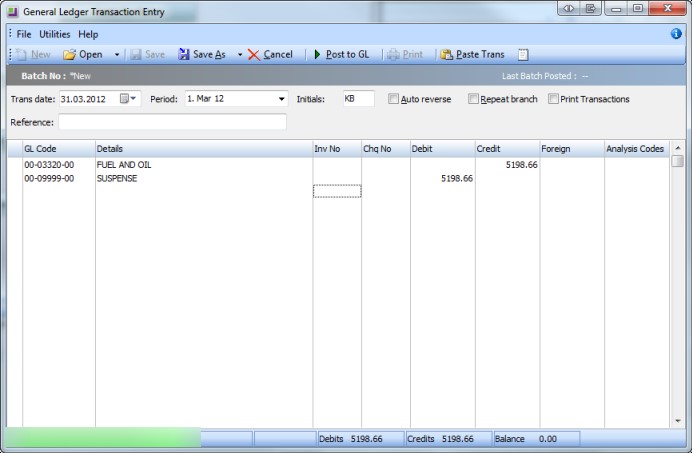This screenshot has height=453, width=692.
Task: Select GL code cell 00-03320-00
Action: [x=59, y=165]
